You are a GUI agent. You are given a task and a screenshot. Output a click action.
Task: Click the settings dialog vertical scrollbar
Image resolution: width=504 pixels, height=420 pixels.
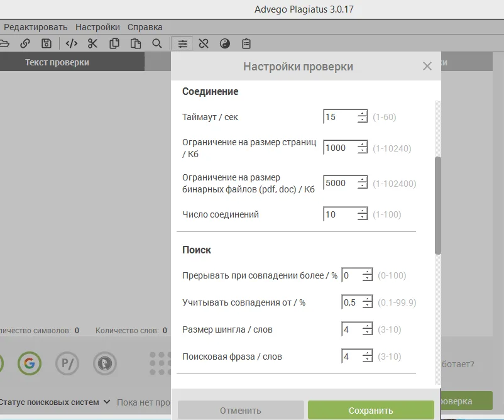pos(437,205)
